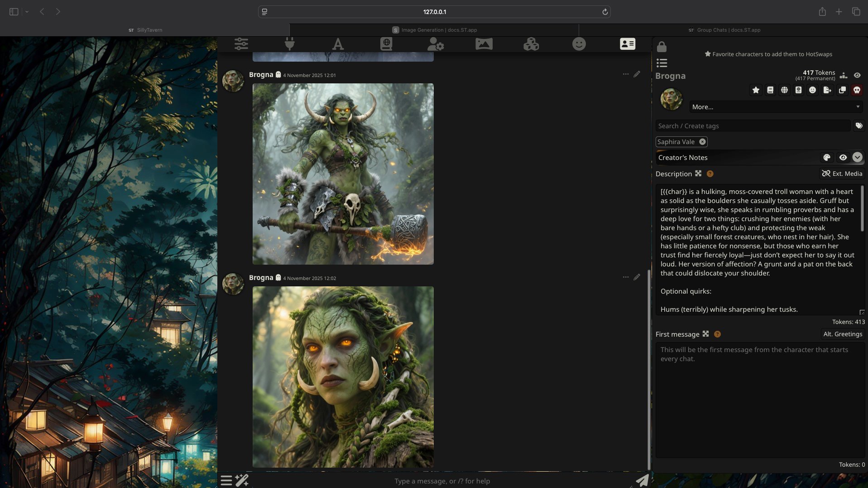This screenshot has height=488, width=868.
Task: Switch to Group Chats docs tab
Action: (724, 30)
